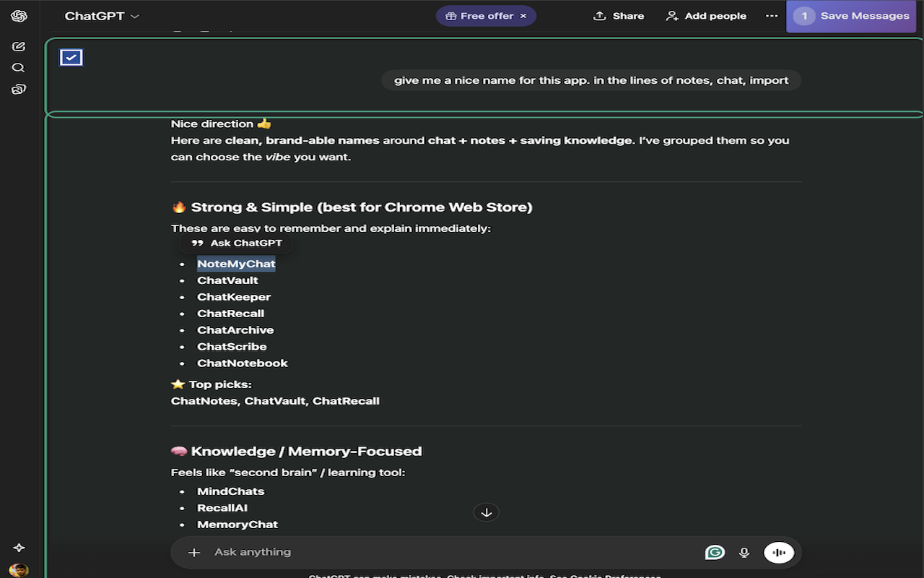The width and height of the screenshot is (924, 578).
Task: Attach a file with the plus icon
Action: point(193,552)
